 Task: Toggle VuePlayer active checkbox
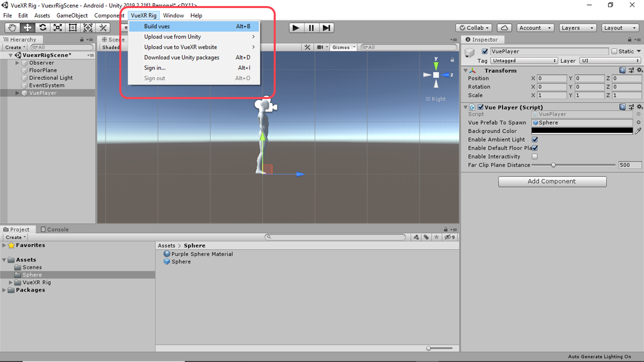pos(485,51)
